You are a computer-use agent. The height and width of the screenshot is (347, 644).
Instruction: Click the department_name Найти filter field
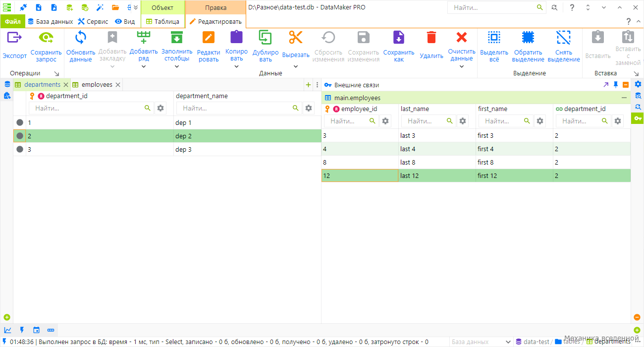tap(239, 108)
